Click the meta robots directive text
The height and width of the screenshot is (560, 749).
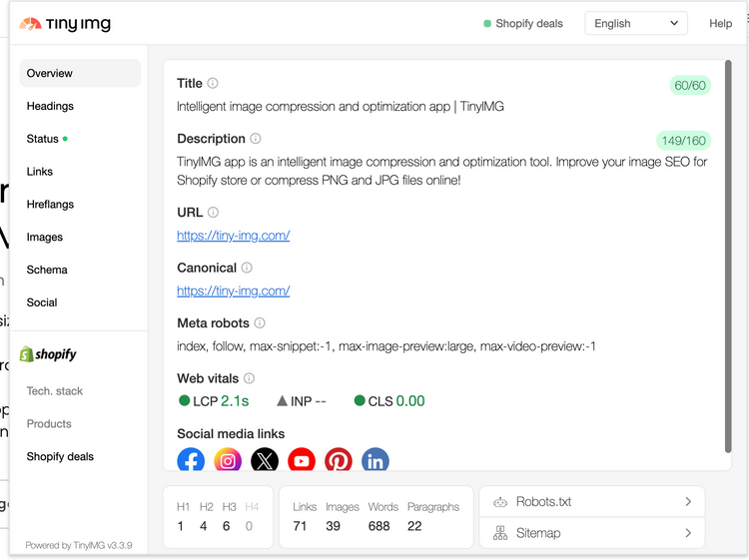click(x=386, y=346)
